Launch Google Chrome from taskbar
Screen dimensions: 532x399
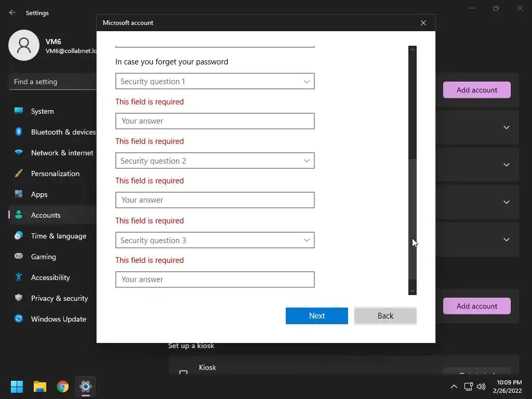63,387
